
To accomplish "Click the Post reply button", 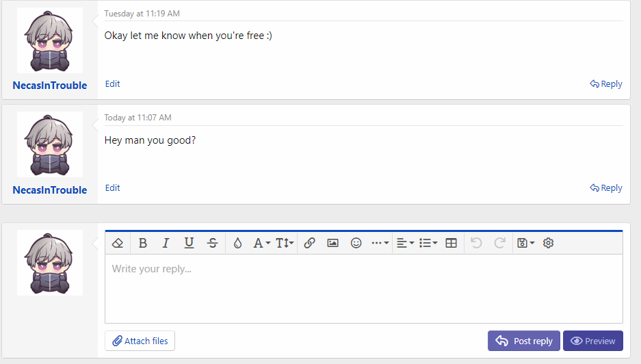I will pos(524,341).
